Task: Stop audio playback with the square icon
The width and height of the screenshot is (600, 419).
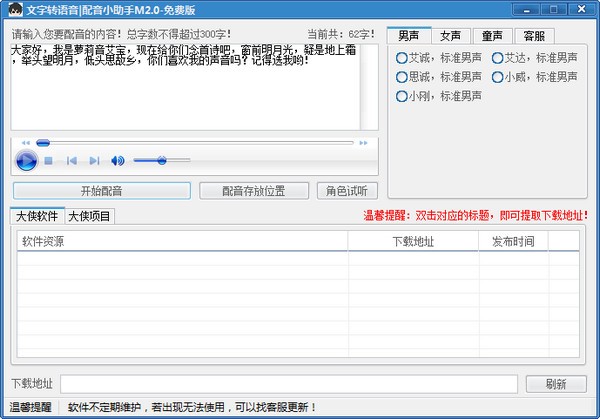Action: click(x=48, y=161)
